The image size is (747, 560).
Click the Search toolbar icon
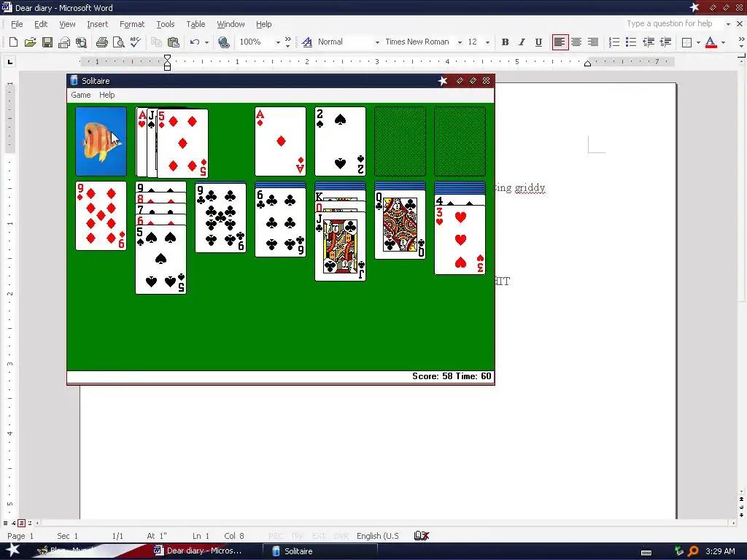(81, 42)
